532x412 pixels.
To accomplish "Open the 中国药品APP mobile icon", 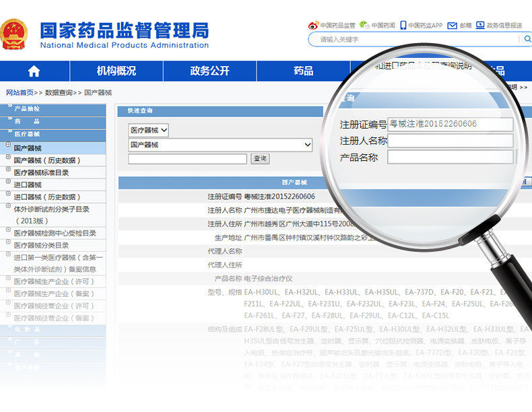I will pyautogui.click(x=403, y=25).
